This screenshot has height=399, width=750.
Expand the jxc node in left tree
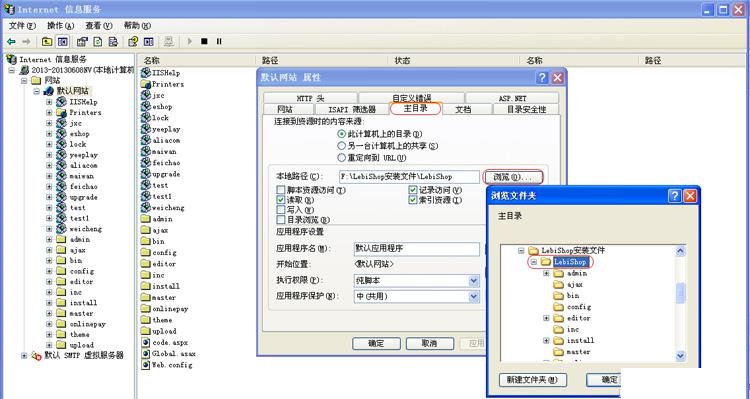coord(49,123)
